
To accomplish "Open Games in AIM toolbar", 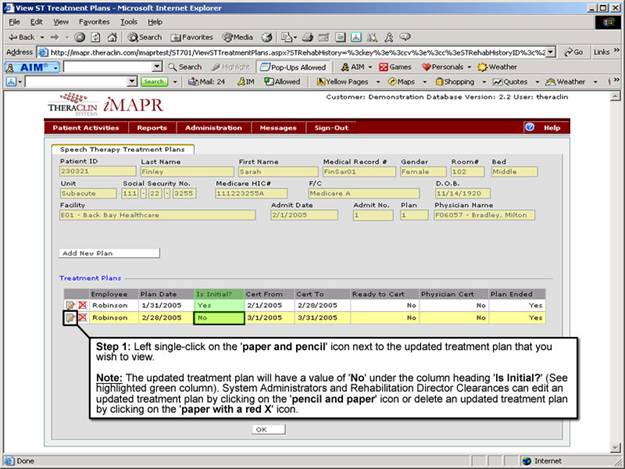I will pyautogui.click(x=395, y=67).
